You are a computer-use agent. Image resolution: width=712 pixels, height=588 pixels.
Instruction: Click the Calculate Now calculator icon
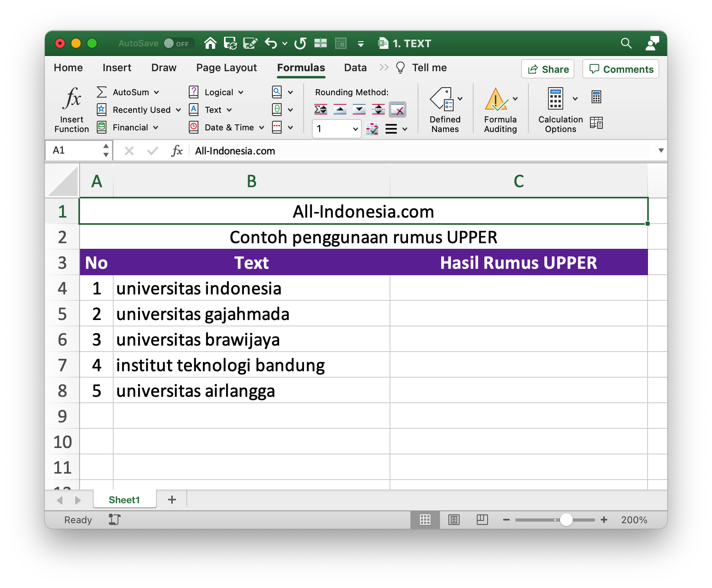click(596, 97)
